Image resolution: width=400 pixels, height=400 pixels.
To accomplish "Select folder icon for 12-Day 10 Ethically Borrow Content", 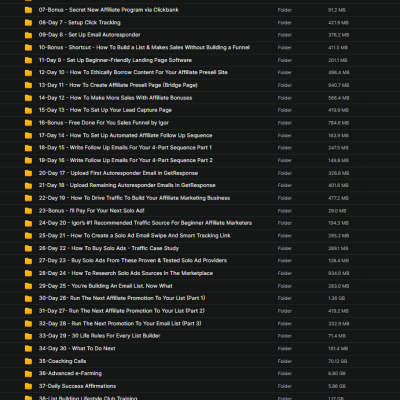I will pyautogui.click(x=29, y=73).
